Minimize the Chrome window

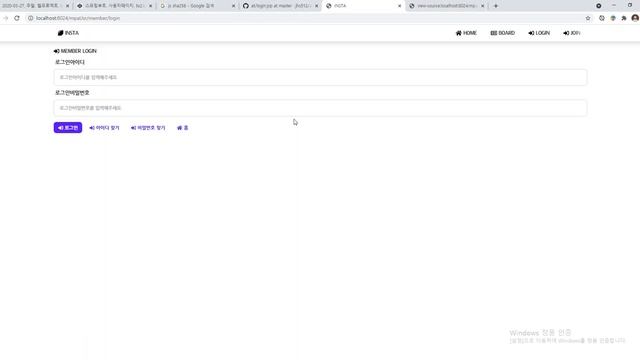coord(614,6)
